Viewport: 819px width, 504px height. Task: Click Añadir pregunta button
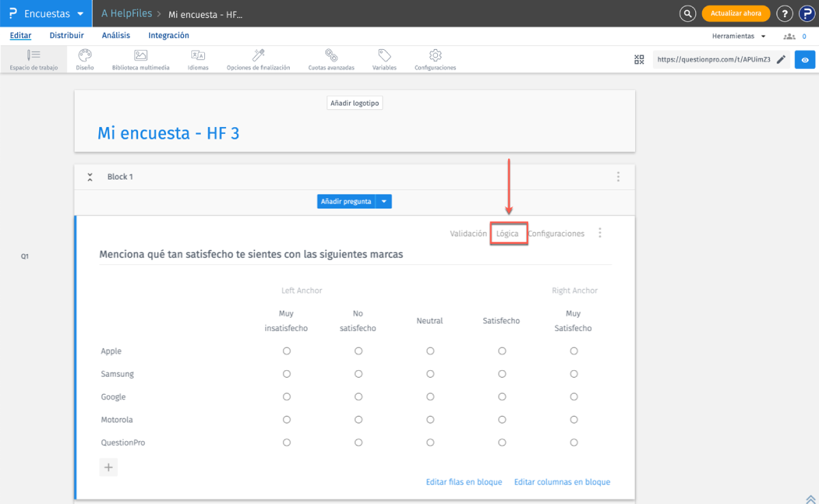point(346,201)
